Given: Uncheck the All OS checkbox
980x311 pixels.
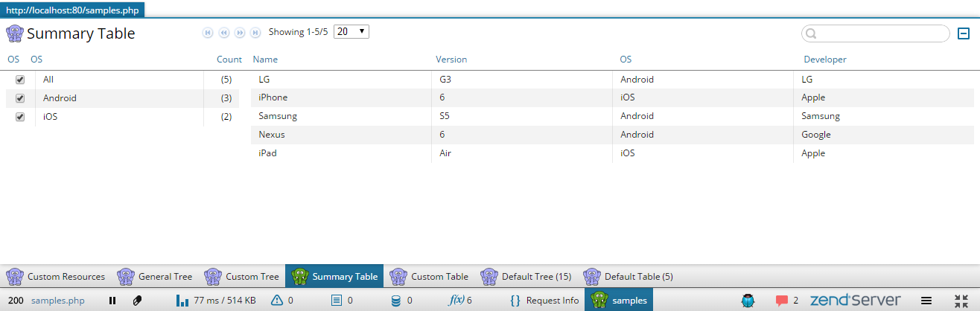Looking at the screenshot, I should point(20,80).
